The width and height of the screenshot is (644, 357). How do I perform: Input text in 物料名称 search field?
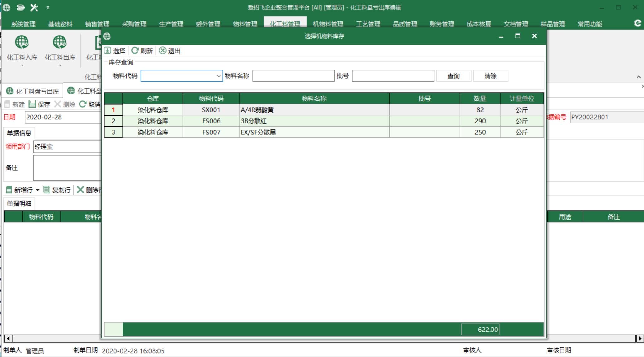coord(294,76)
